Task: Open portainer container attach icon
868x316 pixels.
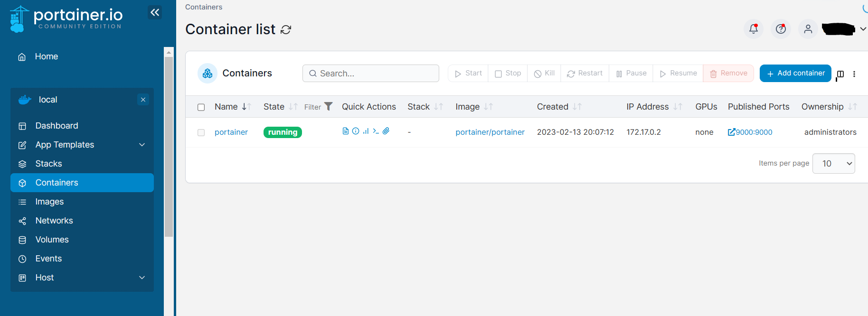Action: [386, 131]
